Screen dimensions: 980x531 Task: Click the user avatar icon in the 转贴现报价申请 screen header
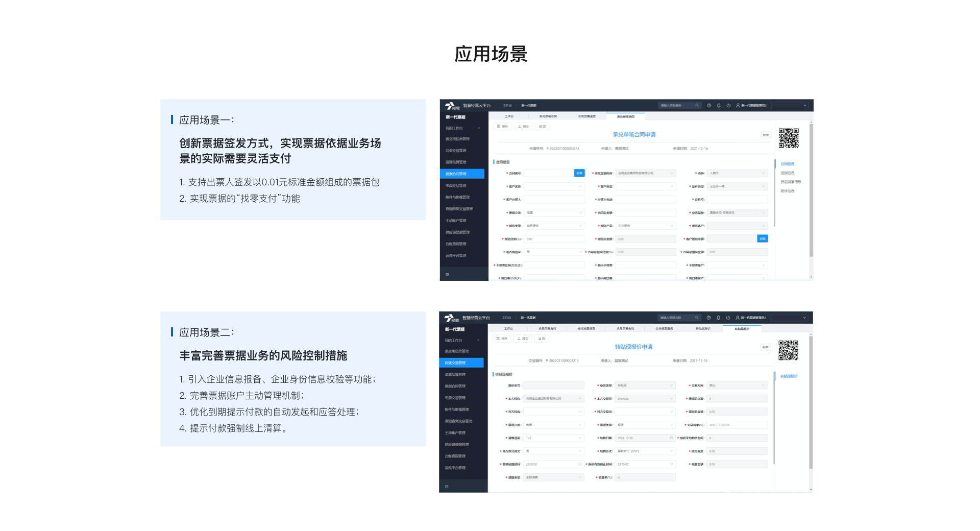tap(738, 318)
